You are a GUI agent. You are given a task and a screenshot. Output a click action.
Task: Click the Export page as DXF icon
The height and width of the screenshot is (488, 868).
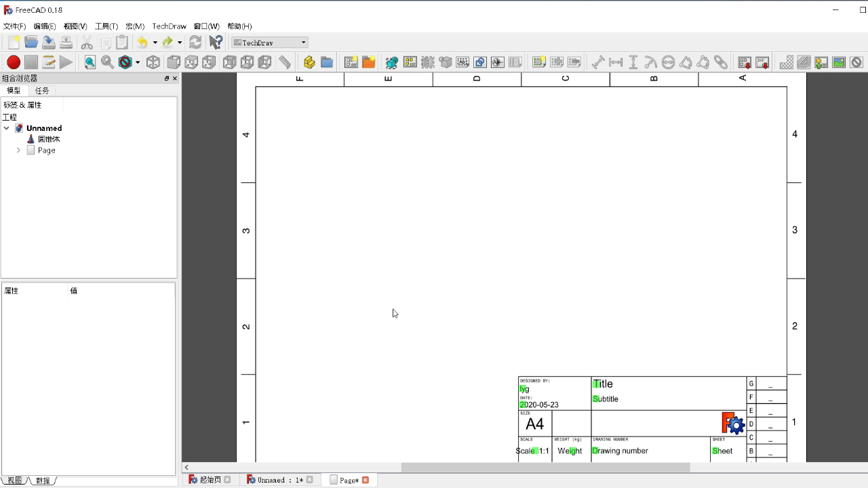click(762, 62)
